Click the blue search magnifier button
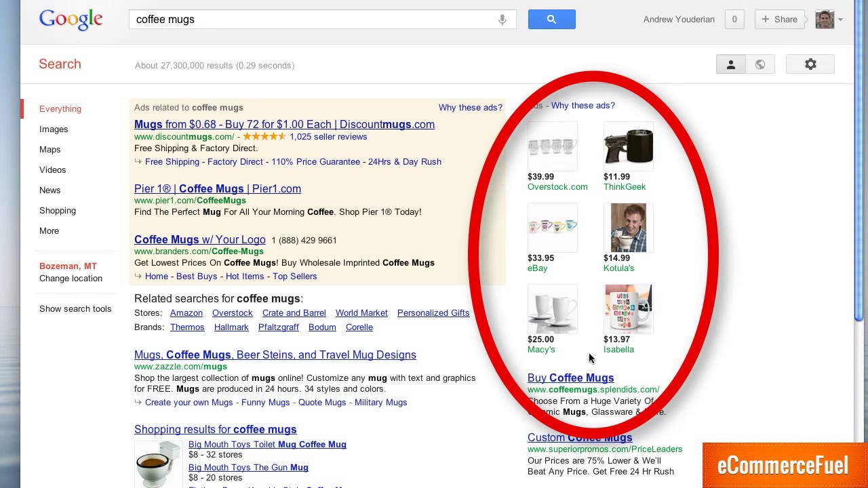 pos(551,20)
